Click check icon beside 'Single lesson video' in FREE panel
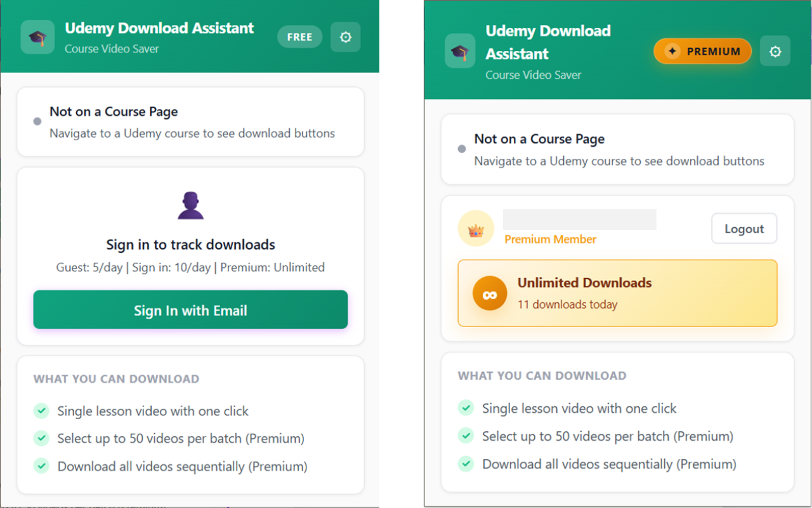The height and width of the screenshot is (508, 812). point(41,411)
